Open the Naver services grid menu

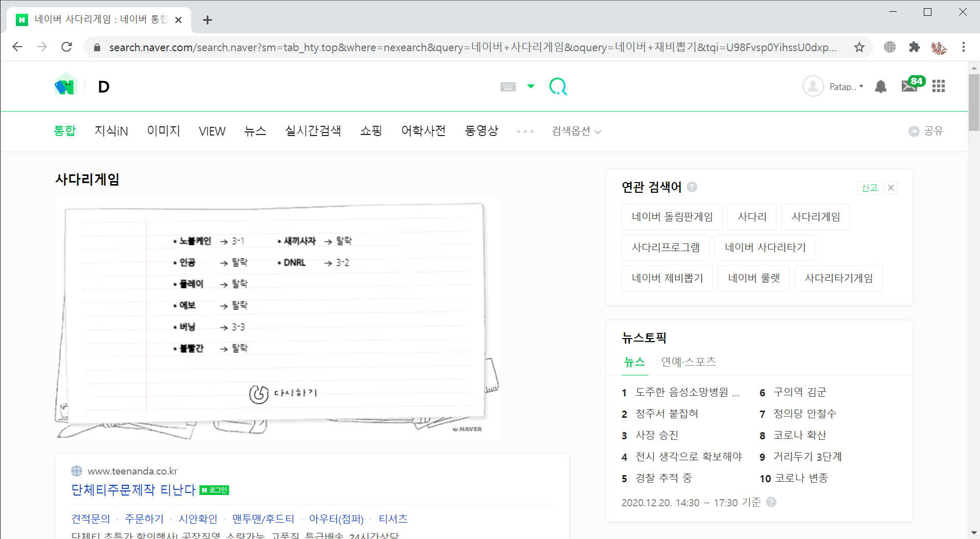click(x=939, y=86)
